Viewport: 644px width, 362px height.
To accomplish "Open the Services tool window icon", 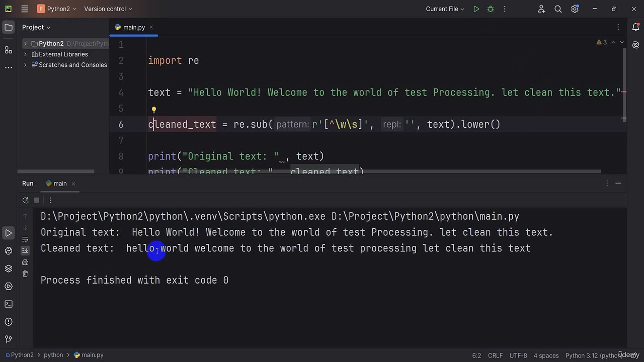I will [x=9, y=286].
